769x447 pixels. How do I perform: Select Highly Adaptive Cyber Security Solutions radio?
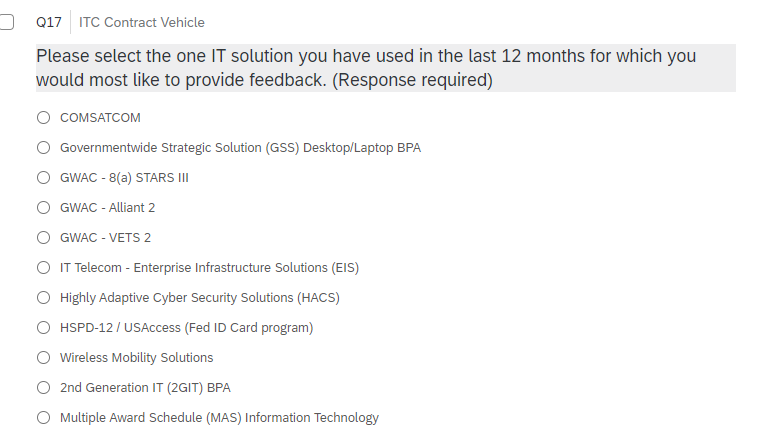[43, 297]
